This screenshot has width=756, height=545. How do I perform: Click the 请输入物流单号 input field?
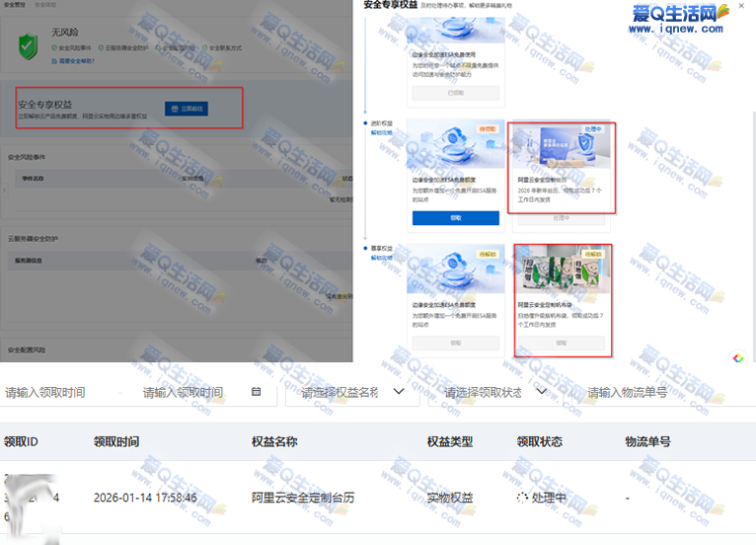pos(664,393)
